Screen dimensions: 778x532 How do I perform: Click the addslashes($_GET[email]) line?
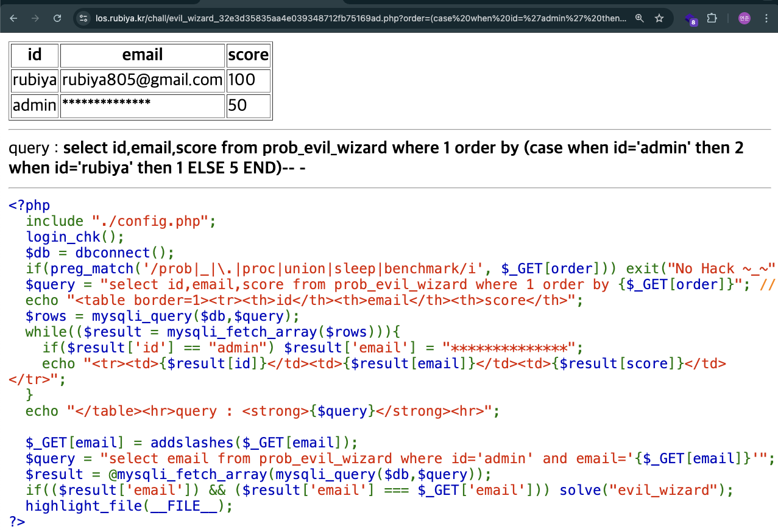point(191,443)
